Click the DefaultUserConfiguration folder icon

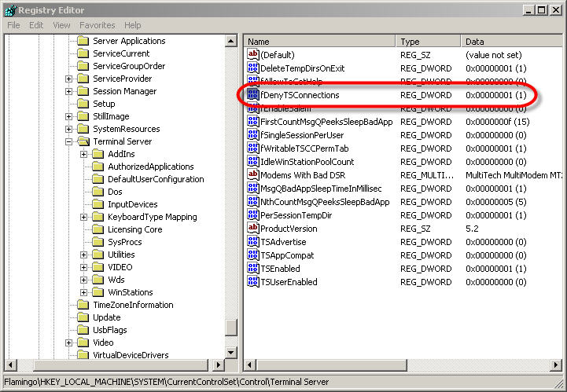[98, 179]
